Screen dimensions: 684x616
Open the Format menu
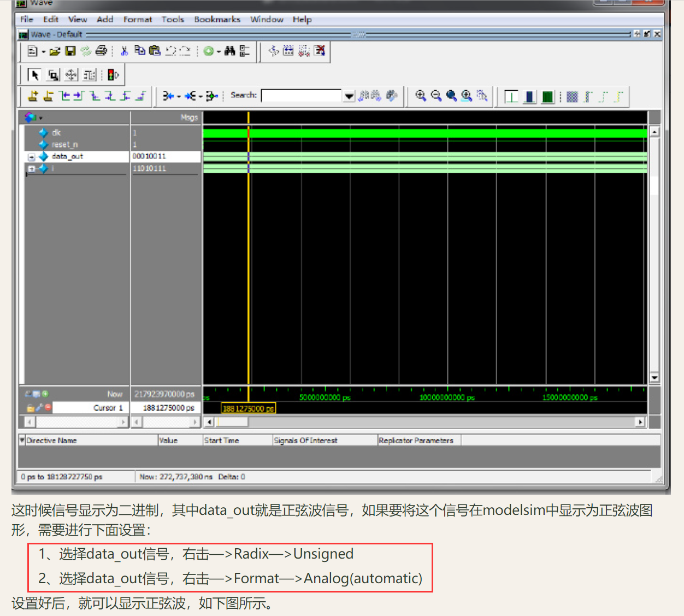pos(137,19)
